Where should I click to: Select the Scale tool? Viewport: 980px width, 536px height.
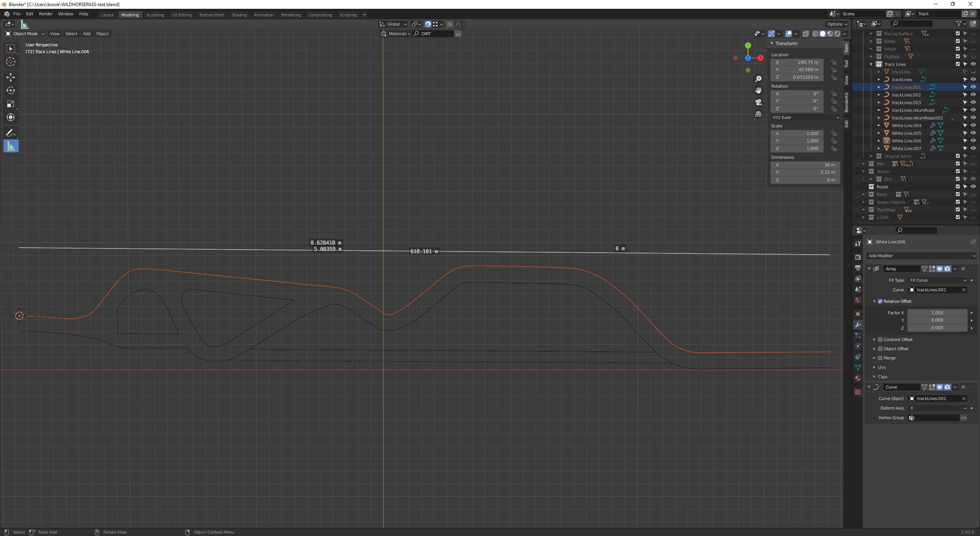tap(10, 104)
